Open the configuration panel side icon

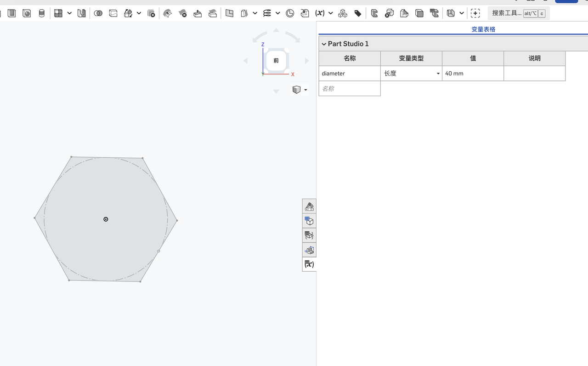point(309,221)
